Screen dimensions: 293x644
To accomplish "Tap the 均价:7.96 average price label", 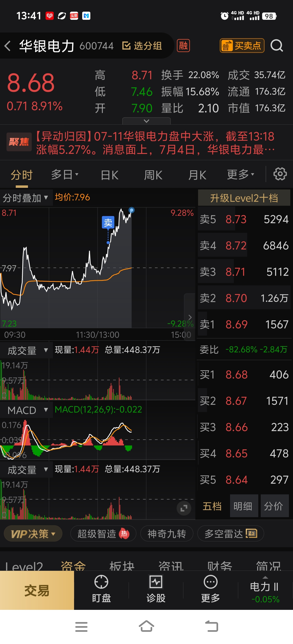I will point(72,197).
